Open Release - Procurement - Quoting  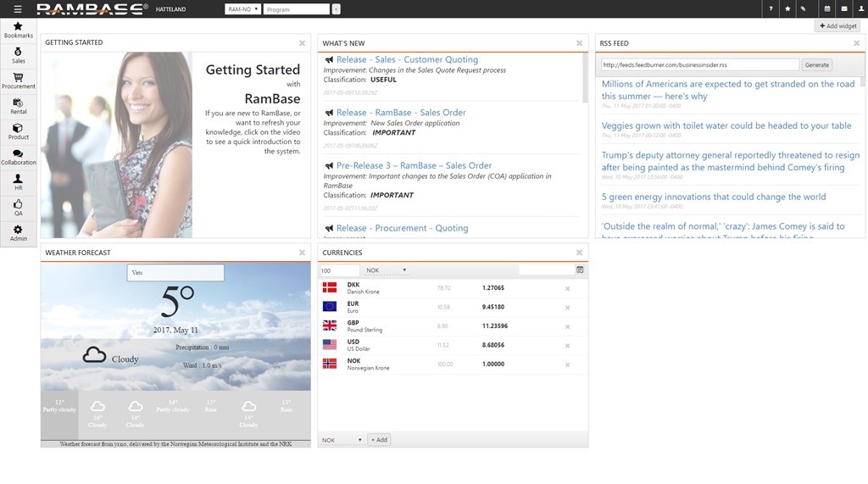[x=402, y=228]
